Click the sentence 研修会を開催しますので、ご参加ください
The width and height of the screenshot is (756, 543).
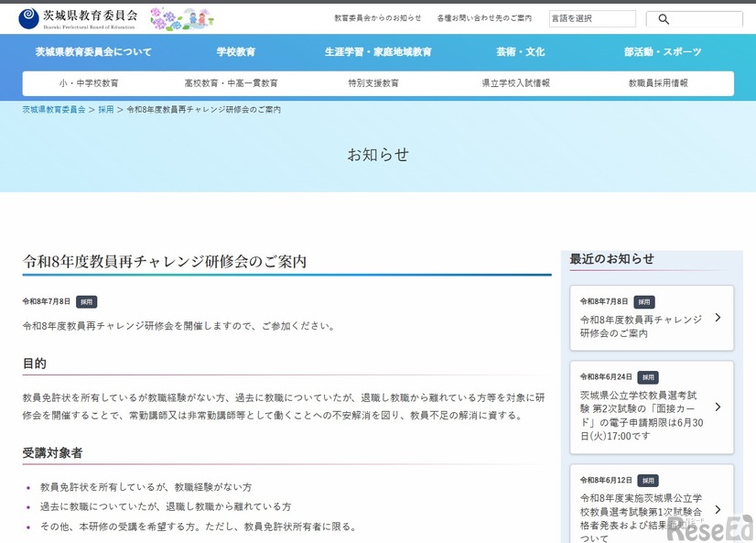click(178, 326)
